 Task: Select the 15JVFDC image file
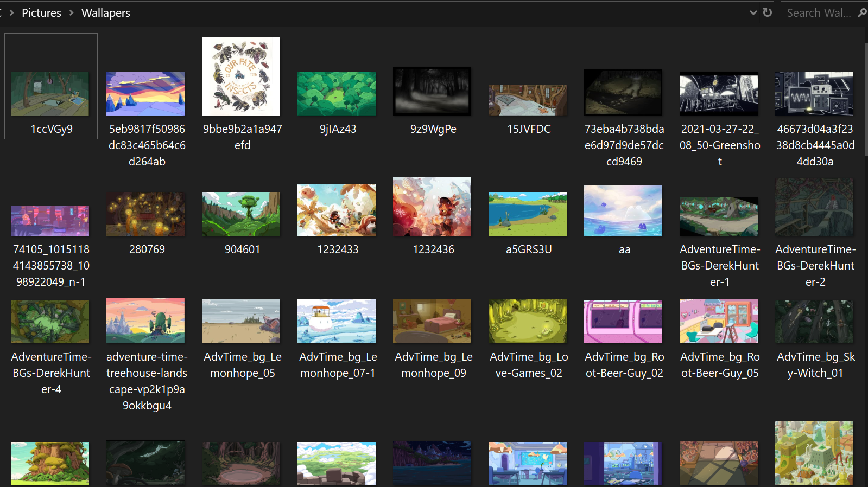tap(528, 100)
